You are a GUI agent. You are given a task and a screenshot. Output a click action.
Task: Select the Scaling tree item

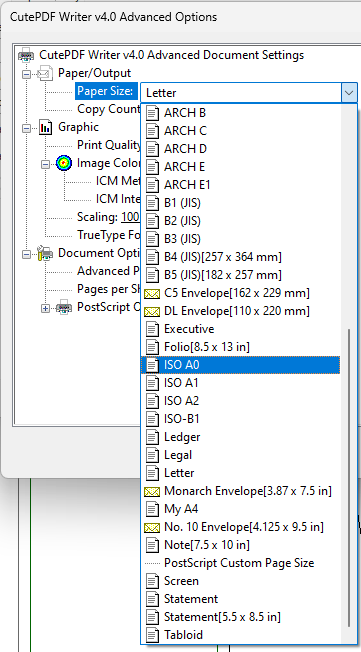pyautogui.click(x=109, y=217)
